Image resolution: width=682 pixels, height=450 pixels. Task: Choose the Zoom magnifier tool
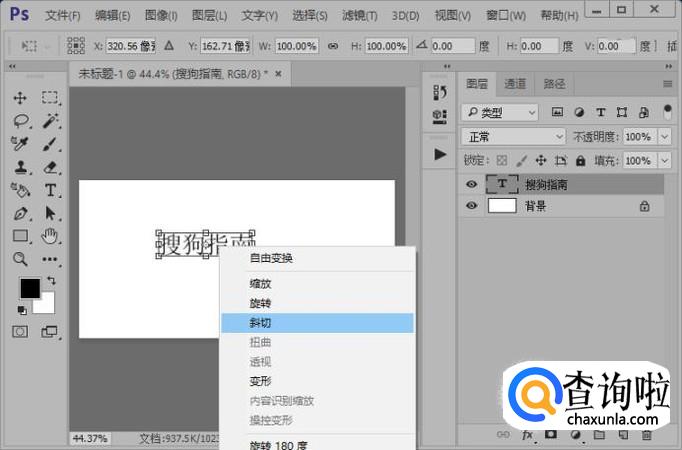pos(20,259)
